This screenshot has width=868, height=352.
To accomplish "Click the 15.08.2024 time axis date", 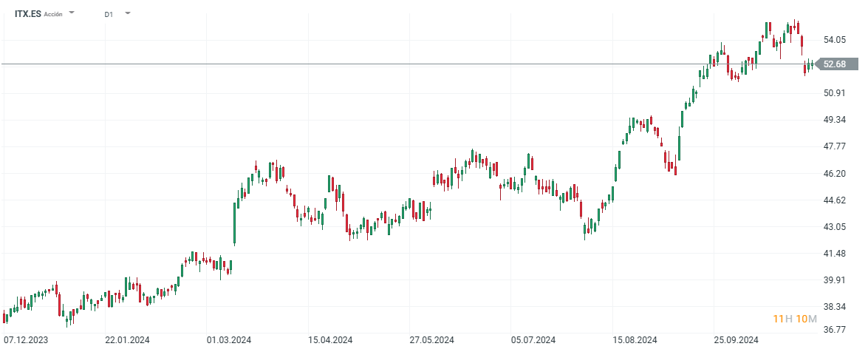I will pos(635,340).
